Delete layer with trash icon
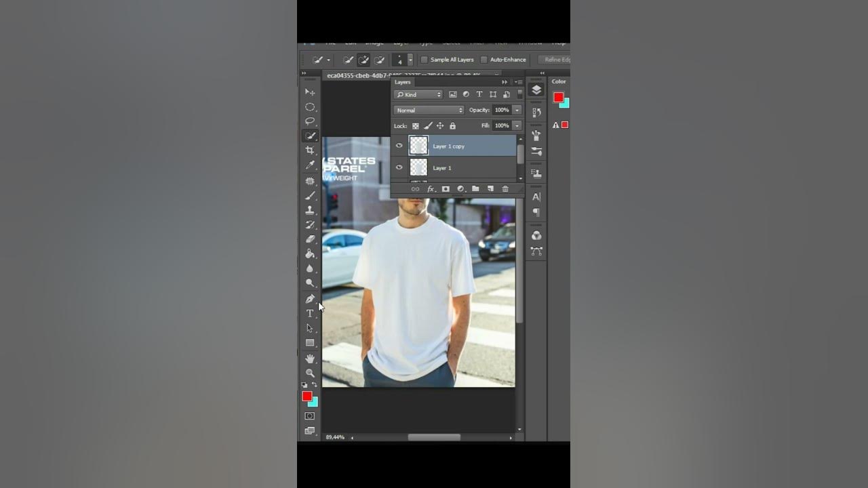The image size is (868, 488). pyautogui.click(x=505, y=189)
